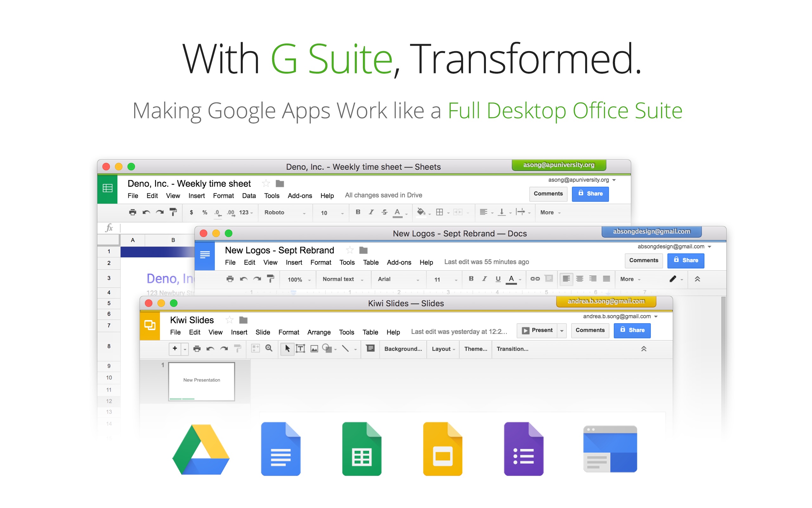Image resolution: width=812 pixels, height=508 pixels.
Task: Click the Transition... button in Slides
Action: (512, 349)
